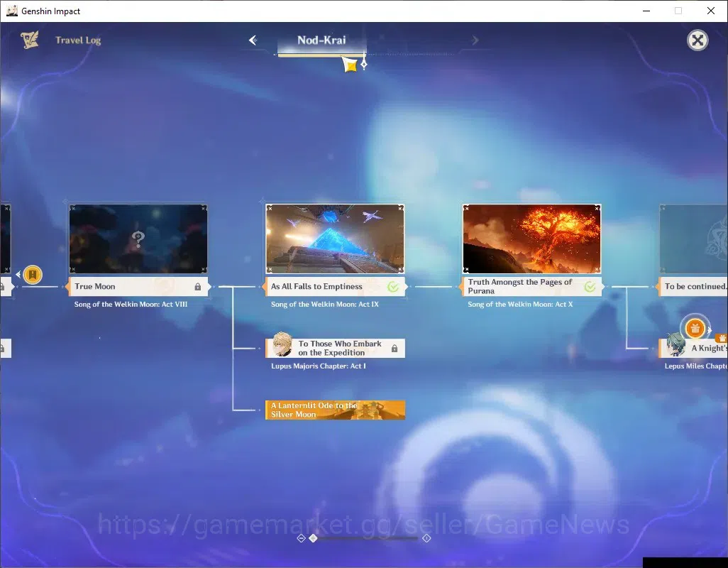Click the lock icon on True Moon

pyautogui.click(x=198, y=287)
